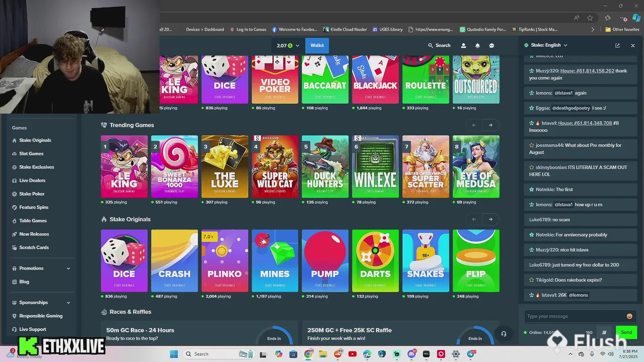Open Super Wild Cat game
Image resolution: width=644 pixels, height=362 pixels.
tap(275, 166)
